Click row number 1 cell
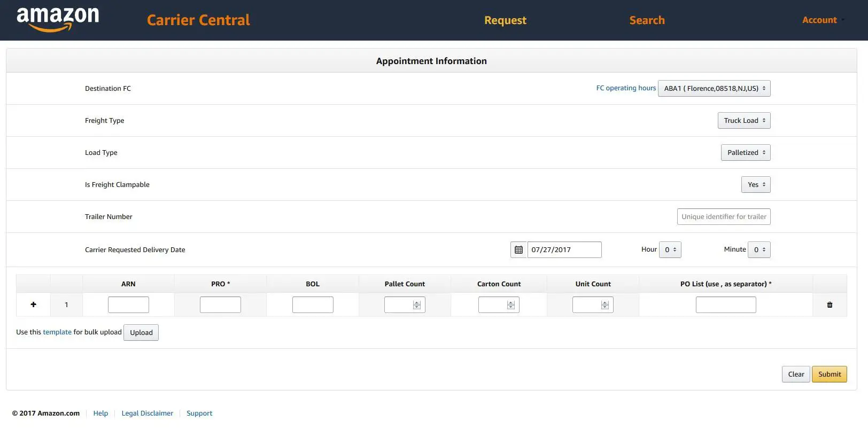 pyautogui.click(x=66, y=304)
